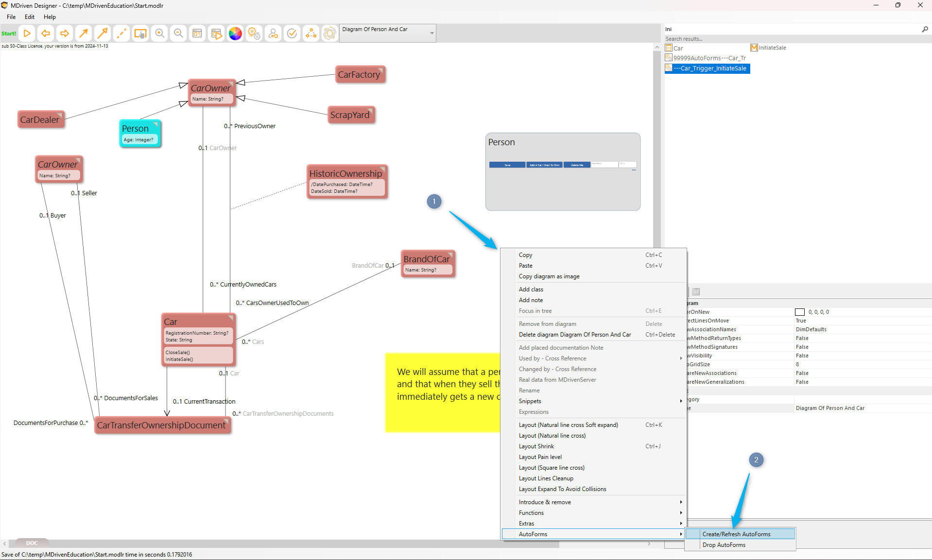Toggle the ShowMethodSignatures False value

(x=802, y=347)
